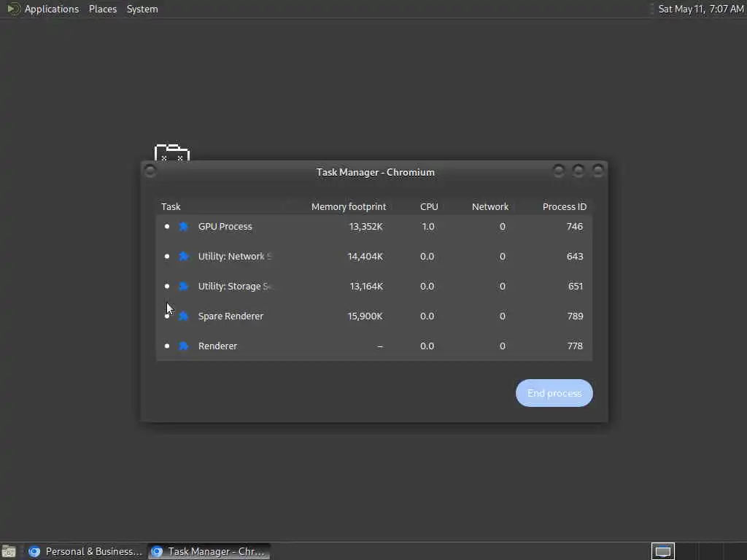The height and width of the screenshot is (560, 747).
Task: Open the Task Manager window menu button at title bar left
Action: pyautogui.click(x=150, y=171)
